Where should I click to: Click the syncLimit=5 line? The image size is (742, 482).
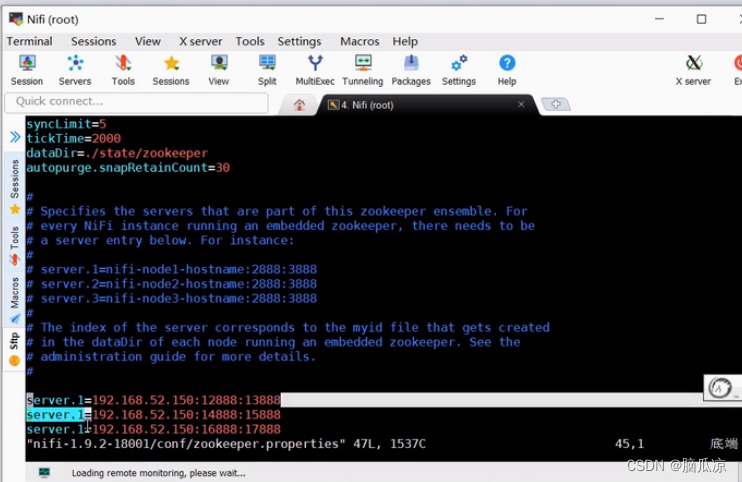click(66, 124)
